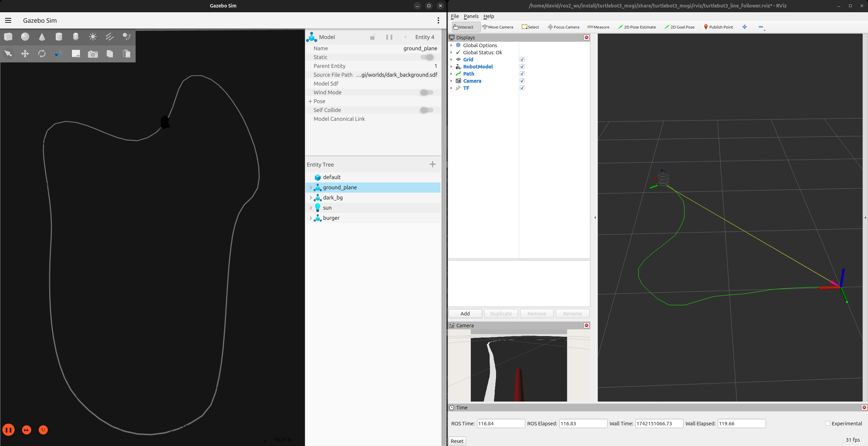Open the Panels menu in RViz

471,16
